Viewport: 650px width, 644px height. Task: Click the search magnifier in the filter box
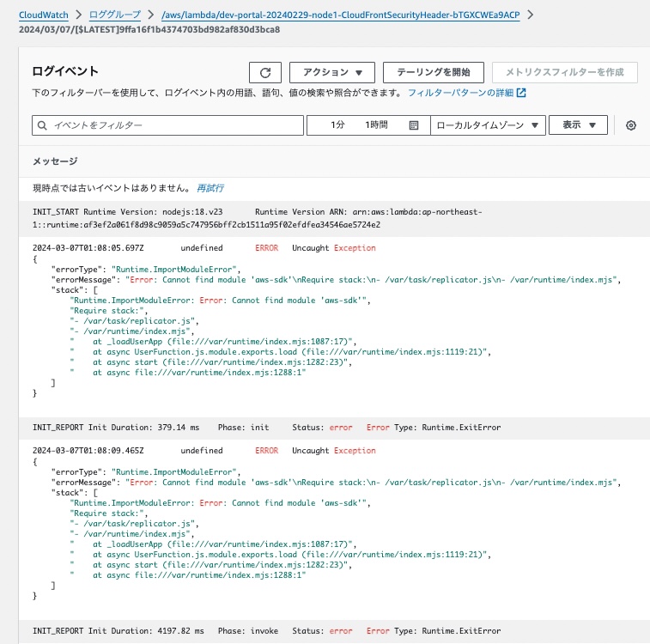pos(42,125)
